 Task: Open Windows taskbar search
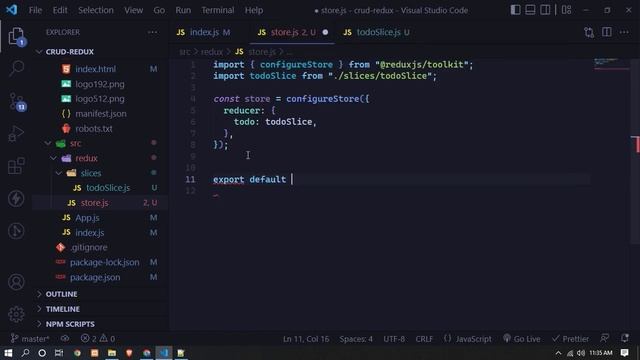(25, 353)
